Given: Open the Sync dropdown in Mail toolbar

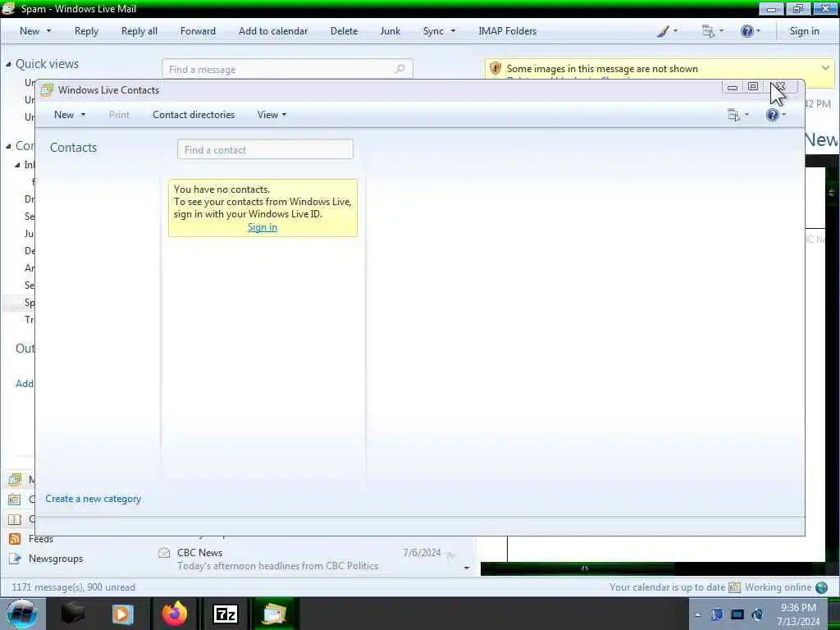Looking at the screenshot, I should 439,31.
